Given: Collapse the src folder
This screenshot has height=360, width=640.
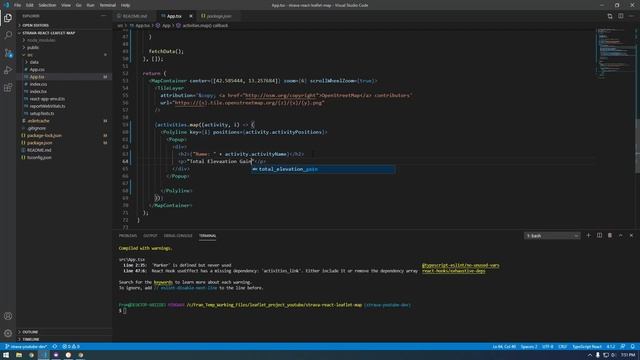Looking at the screenshot, I should [x=30, y=55].
